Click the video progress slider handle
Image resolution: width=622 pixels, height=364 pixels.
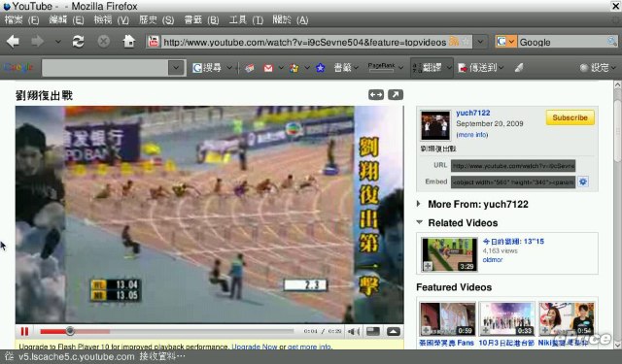[70, 331]
